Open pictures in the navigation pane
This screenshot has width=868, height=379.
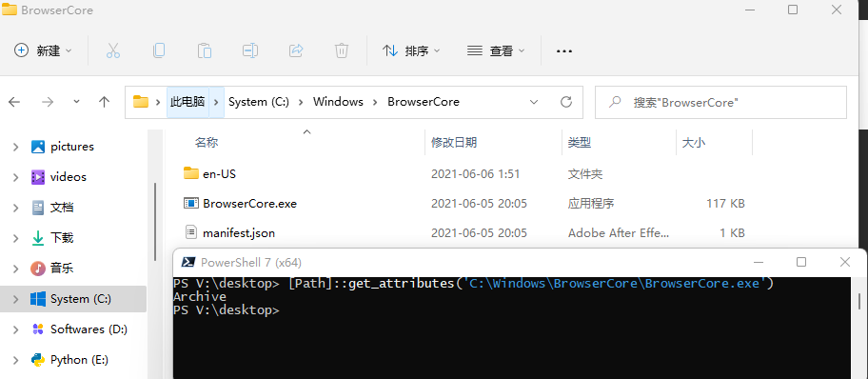click(x=72, y=147)
